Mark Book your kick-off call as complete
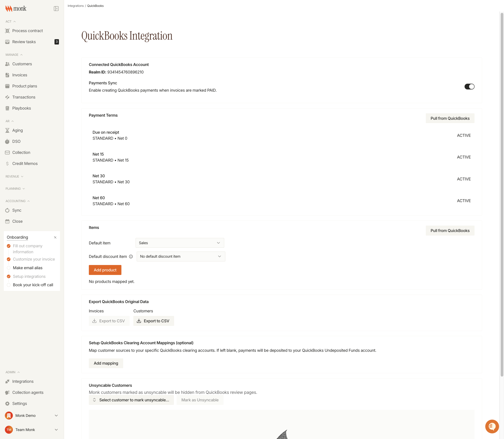The image size is (504, 439). [x=9, y=285]
